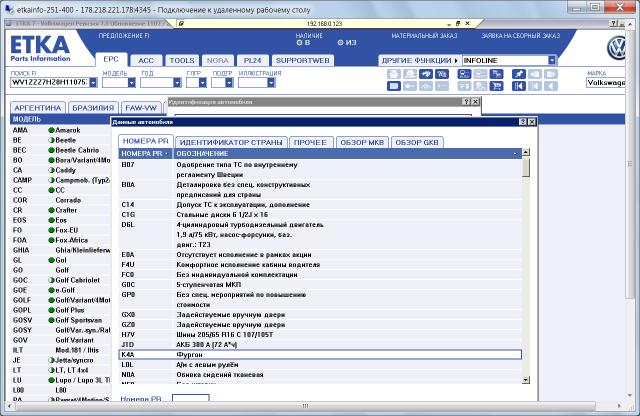Select the 'В' availability radio button
This screenshot has width=640, height=416.
(299, 42)
